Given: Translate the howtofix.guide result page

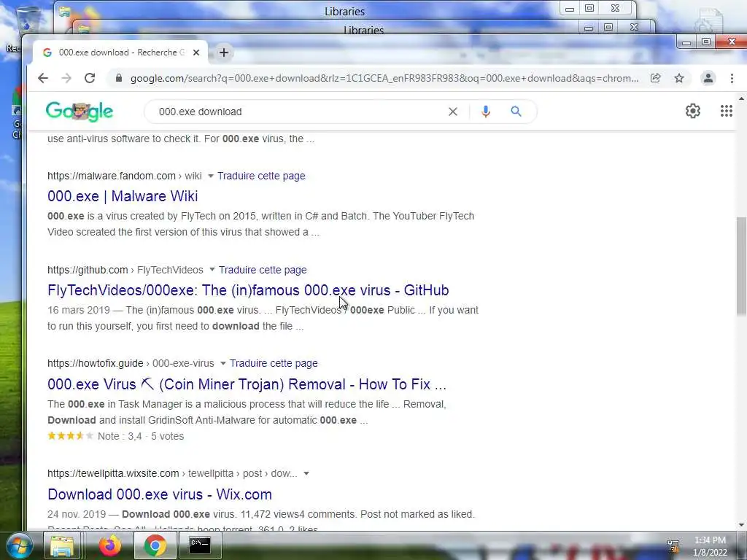Looking at the screenshot, I should [274, 363].
